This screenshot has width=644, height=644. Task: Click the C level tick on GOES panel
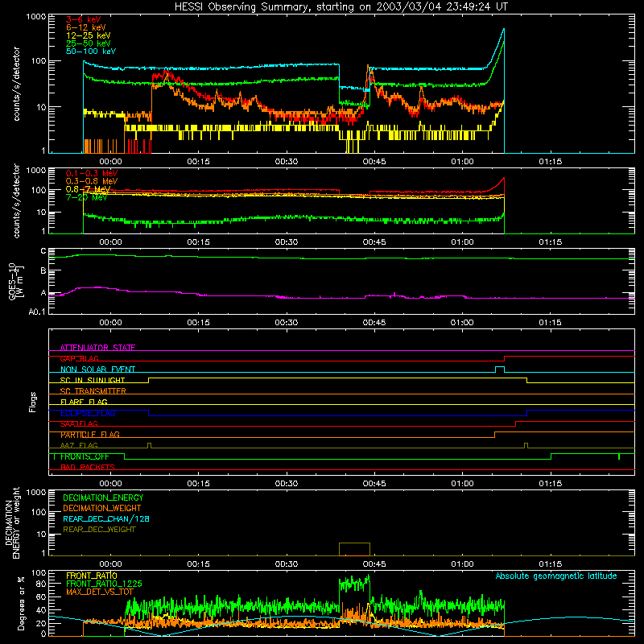43,251
